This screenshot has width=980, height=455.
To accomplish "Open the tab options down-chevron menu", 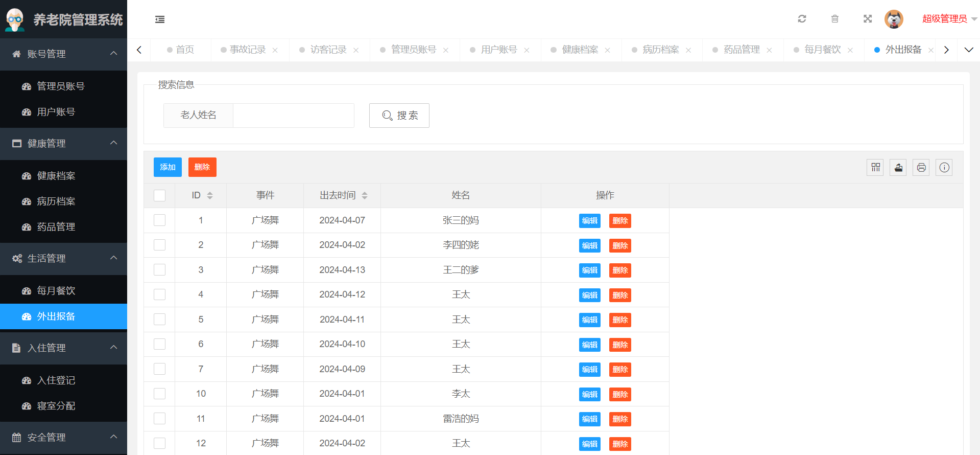I will (969, 50).
